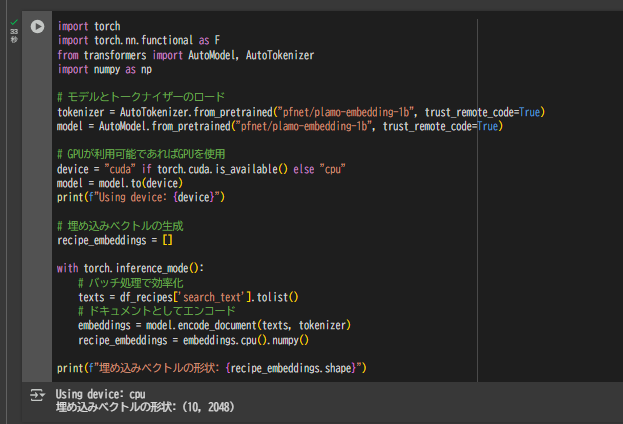
Task: Click the 'import numpy as np' line
Action: pos(104,70)
